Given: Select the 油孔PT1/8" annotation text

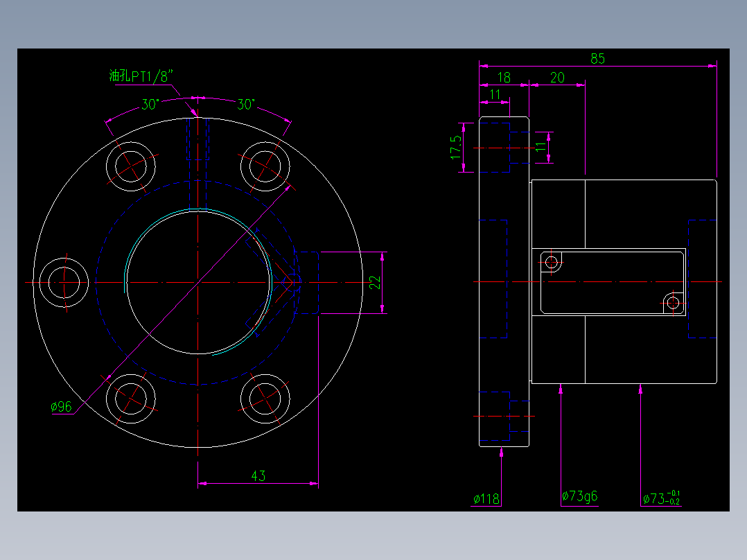Looking at the screenshot, I should pyautogui.click(x=141, y=76).
